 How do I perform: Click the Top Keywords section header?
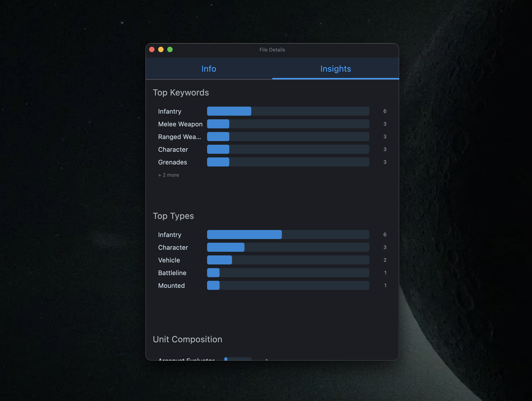[181, 93]
